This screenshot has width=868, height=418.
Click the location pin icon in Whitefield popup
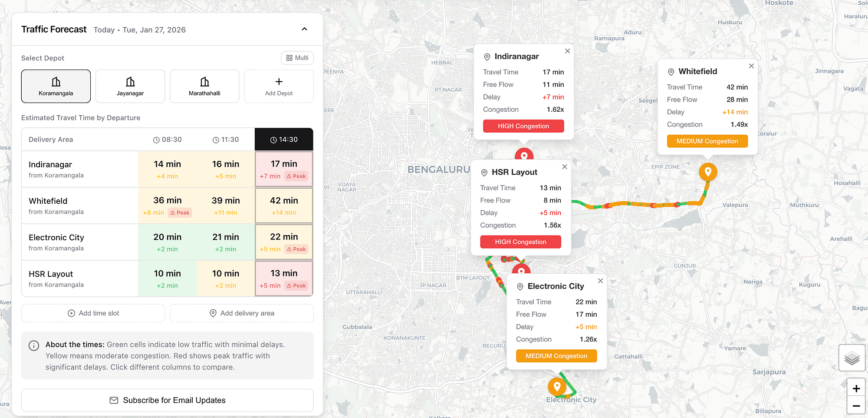671,72
